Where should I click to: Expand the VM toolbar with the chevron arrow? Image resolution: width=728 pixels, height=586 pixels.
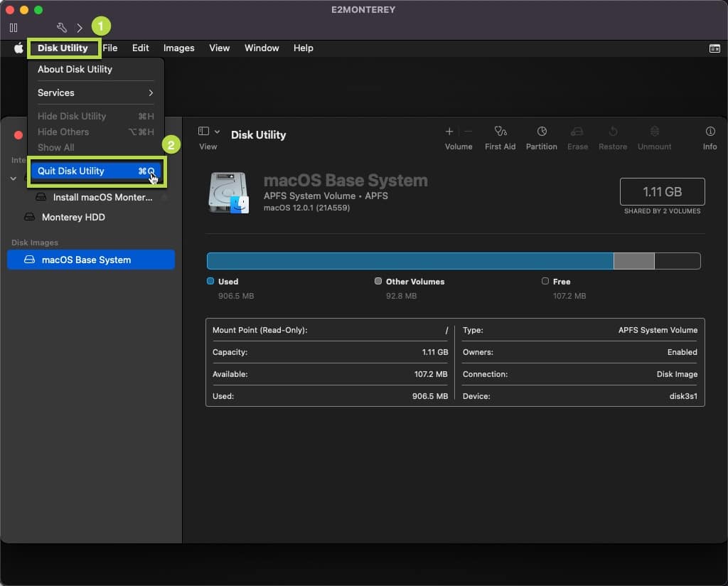point(80,28)
